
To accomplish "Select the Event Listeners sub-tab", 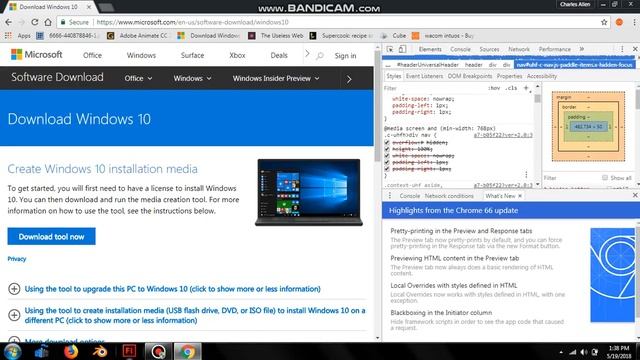I will 424,76.
